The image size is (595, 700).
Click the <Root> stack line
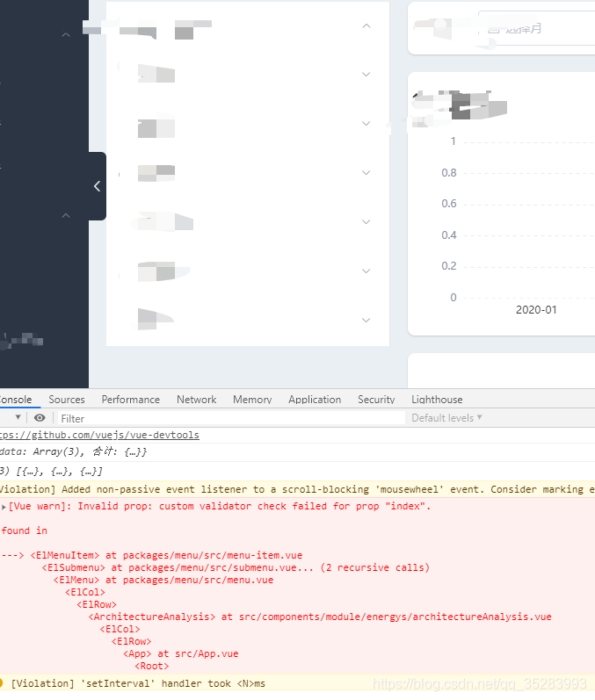[152, 666]
